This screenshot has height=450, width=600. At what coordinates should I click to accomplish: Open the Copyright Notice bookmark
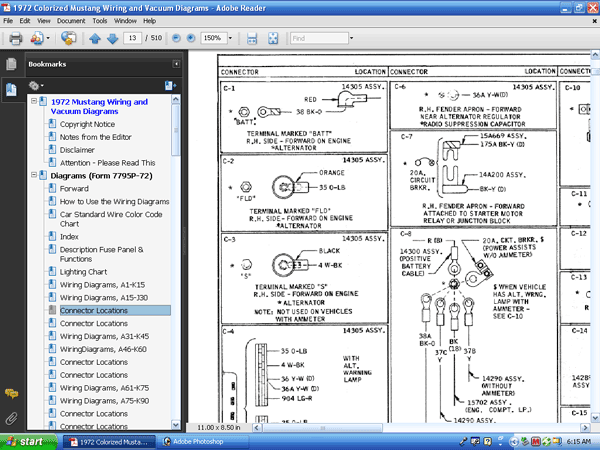pyautogui.click(x=87, y=124)
